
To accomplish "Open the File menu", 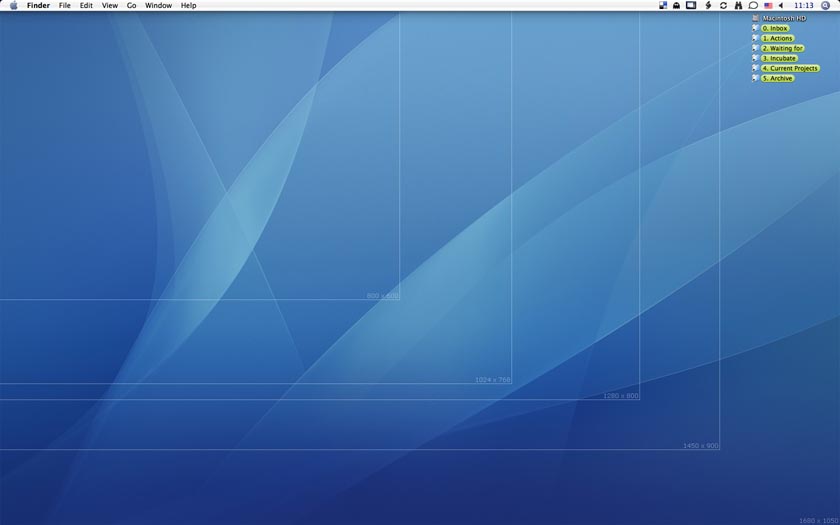I will (x=65, y=6).
